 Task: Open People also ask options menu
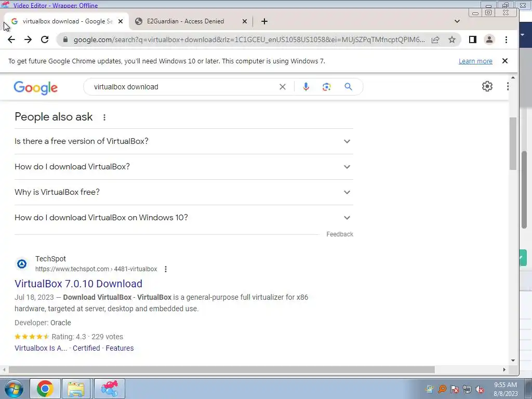(x=104, y=117)
